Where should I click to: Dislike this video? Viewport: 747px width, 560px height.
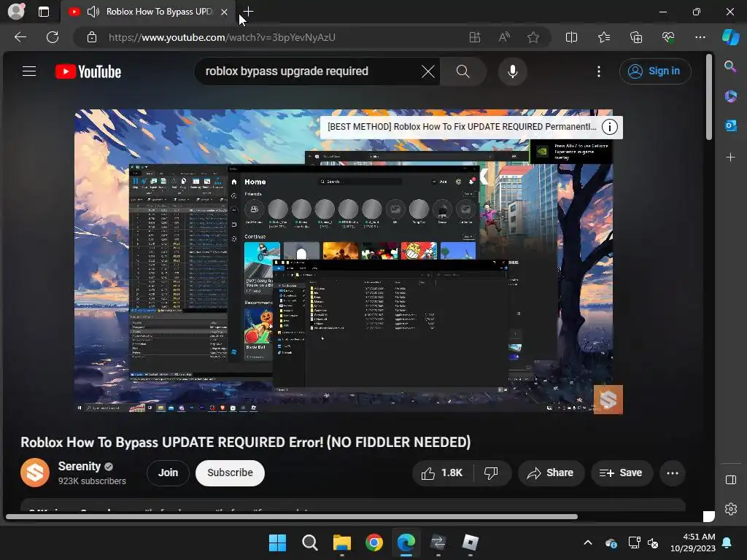pyautogui.click(x=491, y=472)
